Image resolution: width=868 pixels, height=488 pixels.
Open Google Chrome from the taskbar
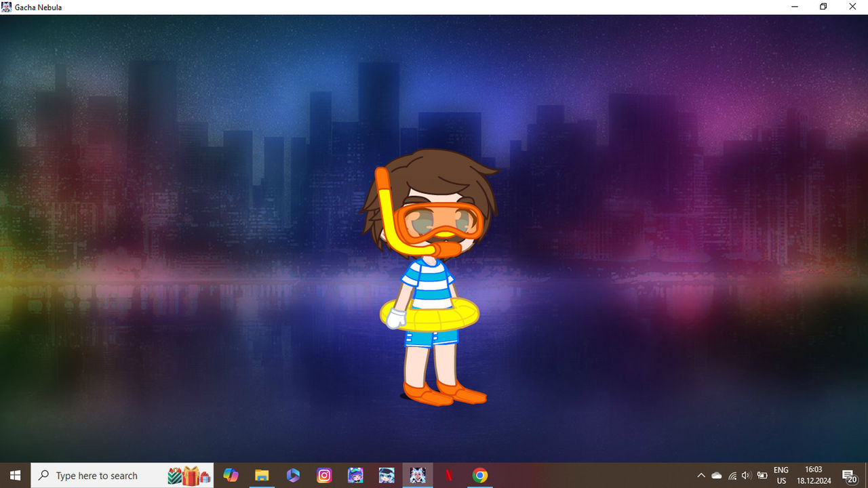tap(480, 475)
